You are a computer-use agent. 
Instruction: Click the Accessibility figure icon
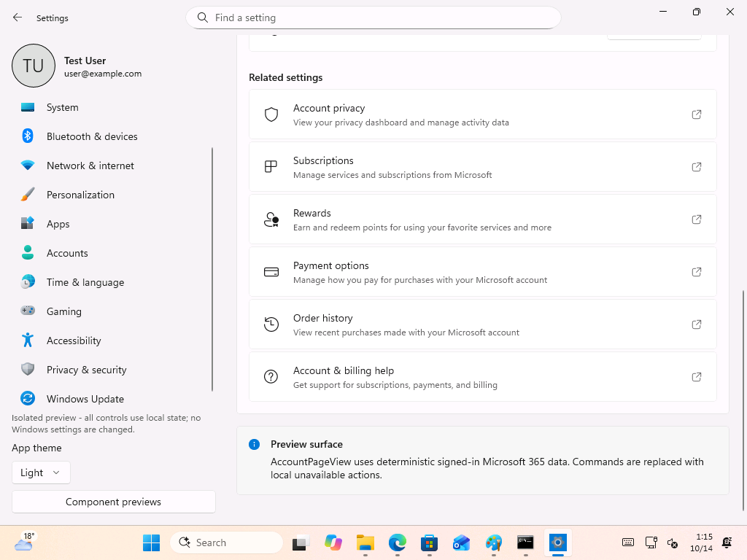tap(28, 340)
